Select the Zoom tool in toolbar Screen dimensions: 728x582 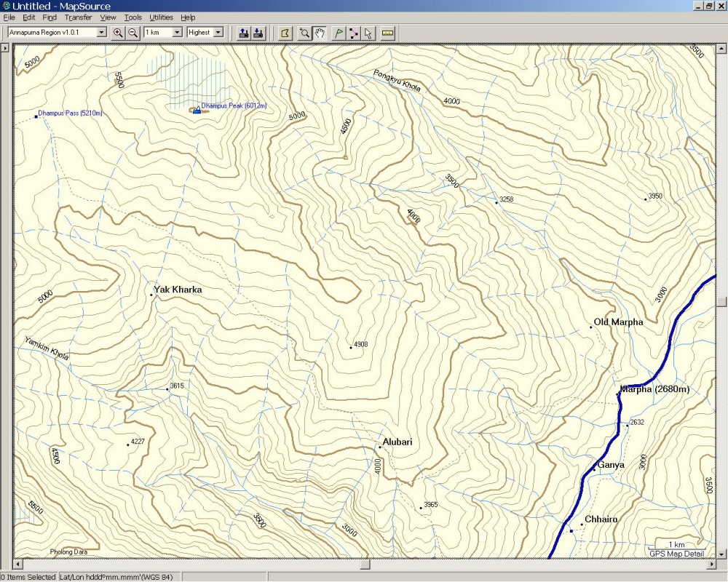(x=304, y=33)
